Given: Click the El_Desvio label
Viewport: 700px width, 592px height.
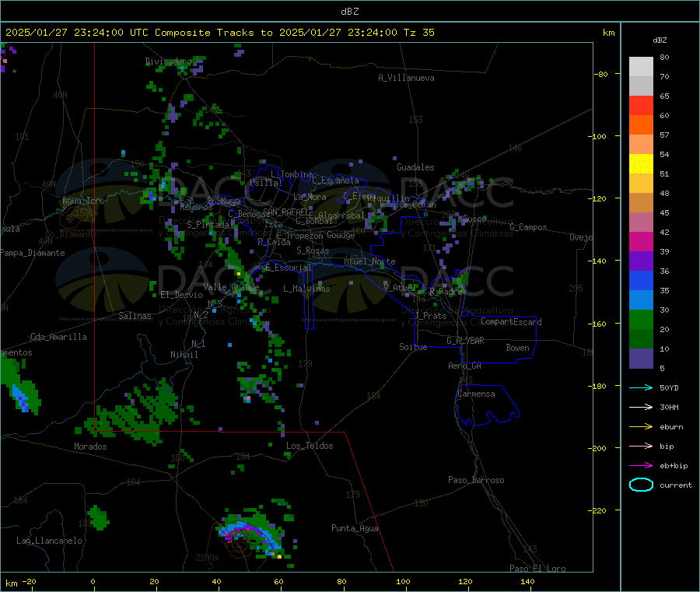Looking at the screenshot, I should pos(182,295).
